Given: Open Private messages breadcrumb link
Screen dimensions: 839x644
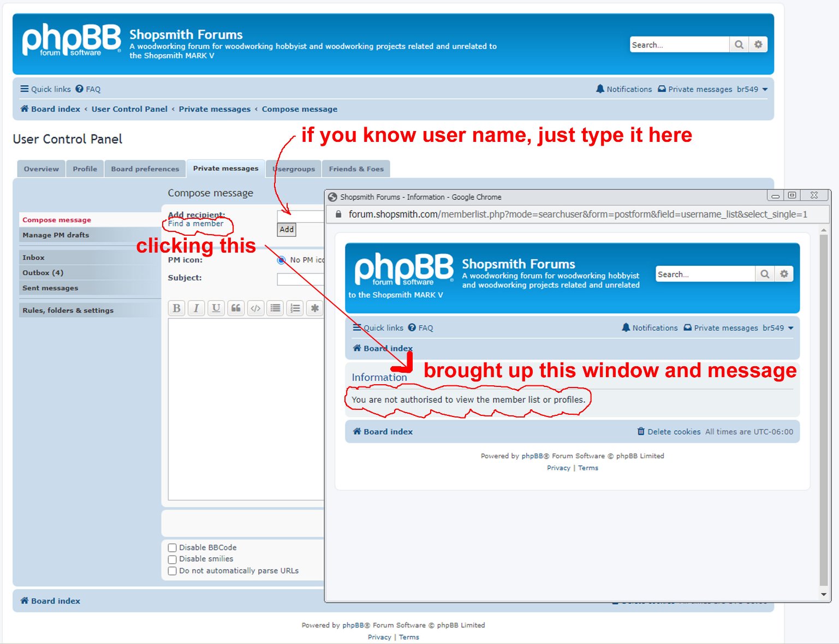Looking at the screenshot, I should (215, 109).
